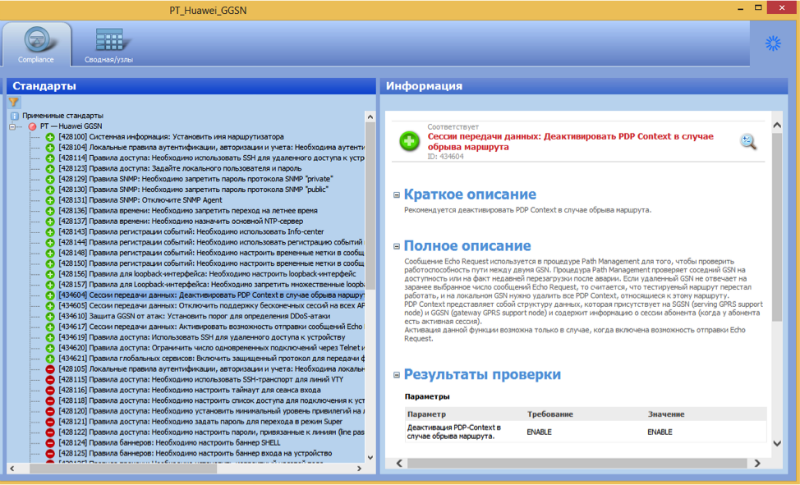Click red minus icon for item 428121
Viewport: 800px width, 485px height.
(x=50, y=422)
